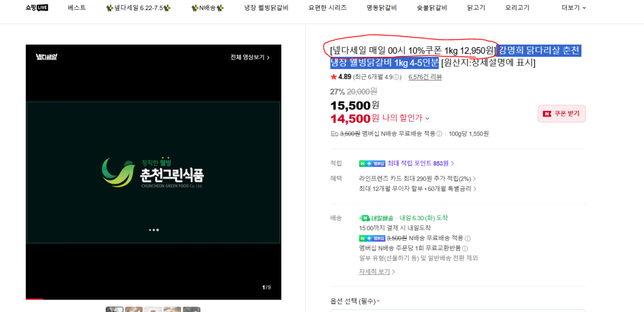Open the 요편한 시리즈 category
This screenshot has height=312, width=644.
[x=328, y=8]
